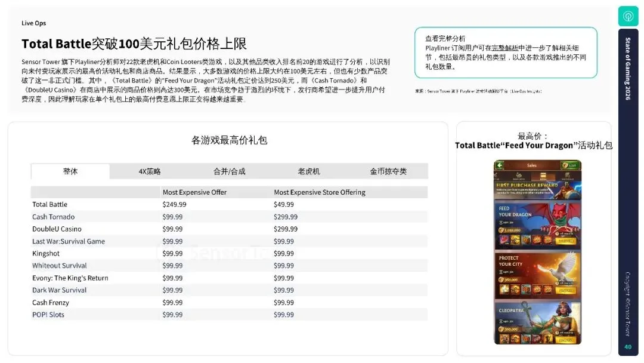This screenshot has width=644, height=363.
Task: Select the Whiteout Survival row name
Action: [x=60, y=266]
